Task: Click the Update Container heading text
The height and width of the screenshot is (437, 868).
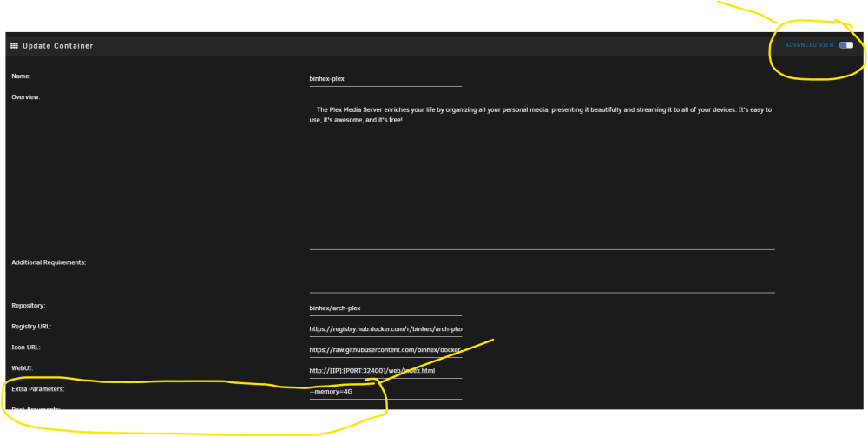Action: [x=57, y=45]
